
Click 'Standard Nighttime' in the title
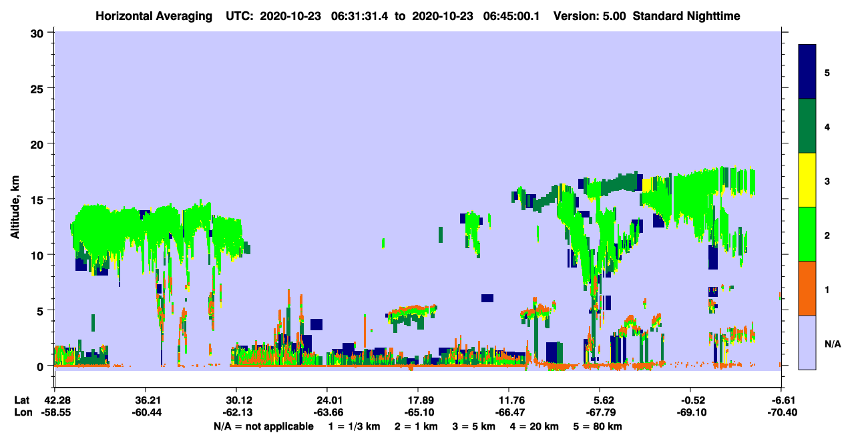click(x=686, y=16)
